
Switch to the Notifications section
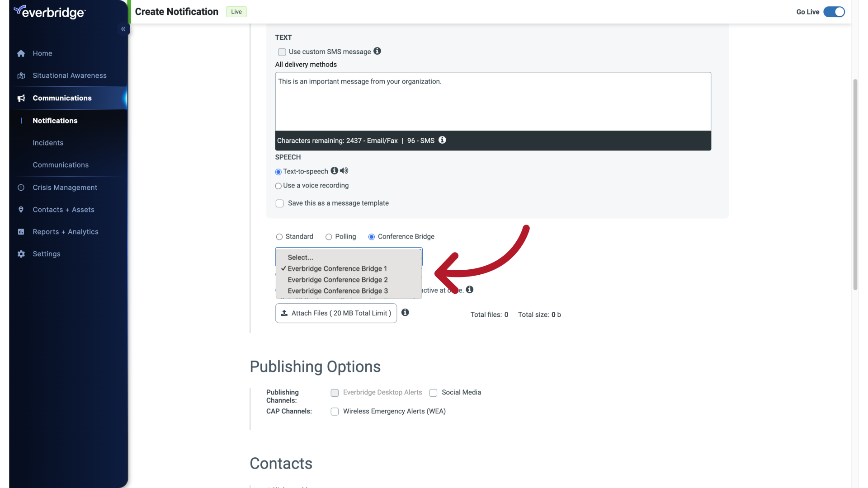[55, 121]
